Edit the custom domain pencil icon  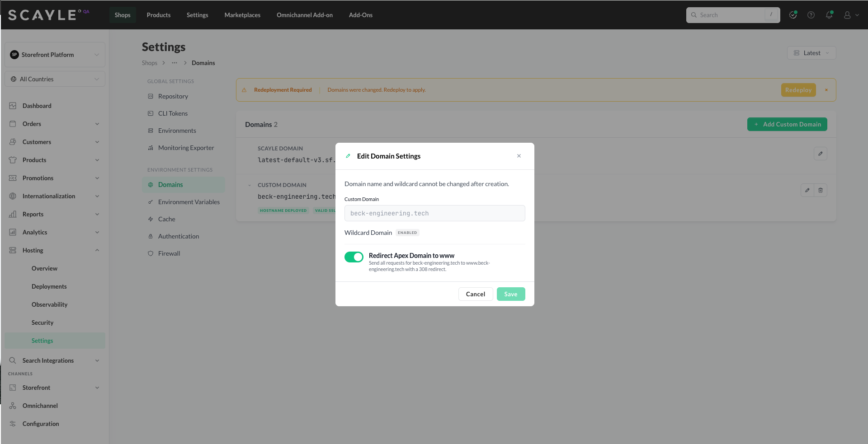pyautogui.click(x=807, y=190)
